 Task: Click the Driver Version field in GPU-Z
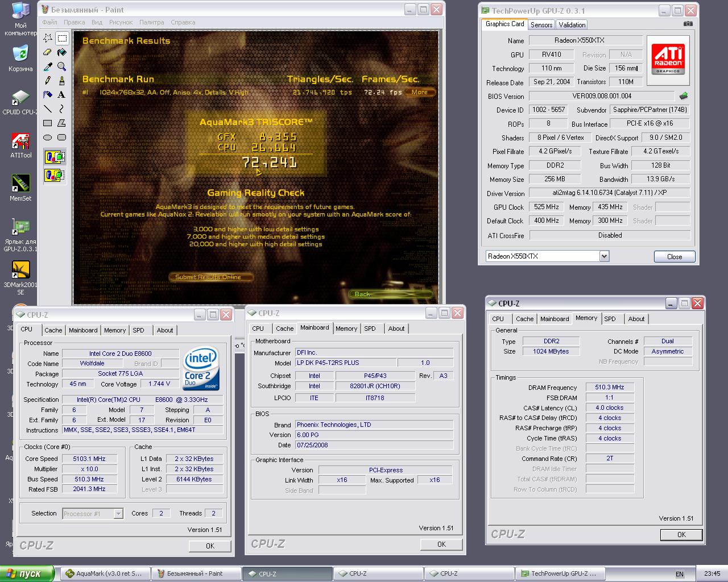pos(610,193)
